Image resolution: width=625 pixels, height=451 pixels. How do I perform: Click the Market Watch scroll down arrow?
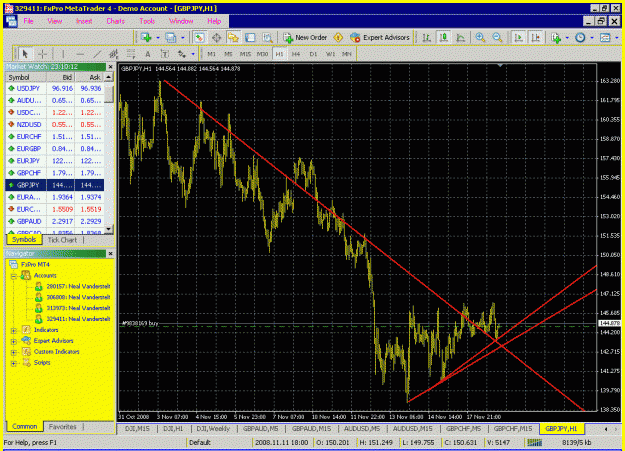(x=108, y=229)
